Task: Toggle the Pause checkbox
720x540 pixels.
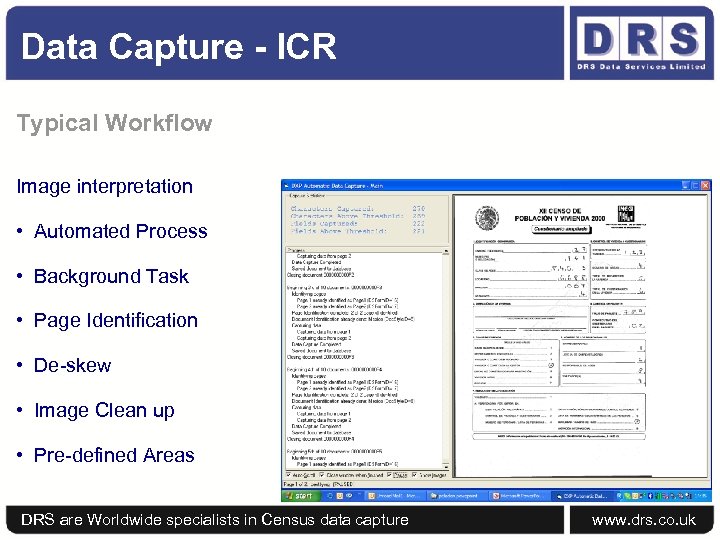Action: click(x=389, y=475)
